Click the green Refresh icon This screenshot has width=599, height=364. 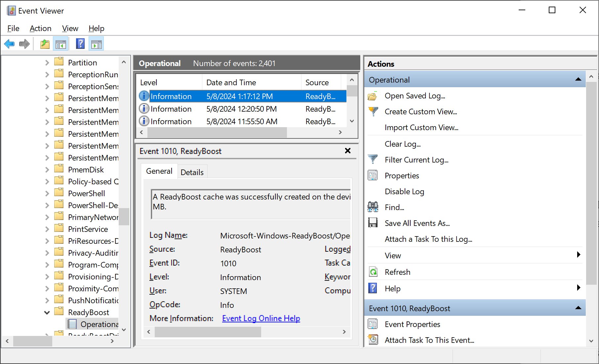point(373,272)
